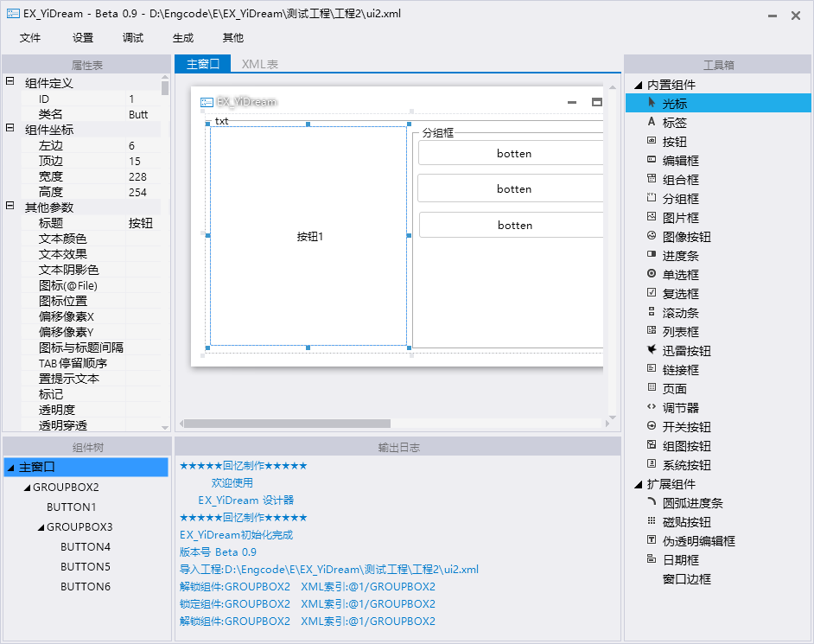Select BUTTON5 in the component tree
Image resolution: width=814 pixels, height=644 pixels.
[x=86, y=567]
